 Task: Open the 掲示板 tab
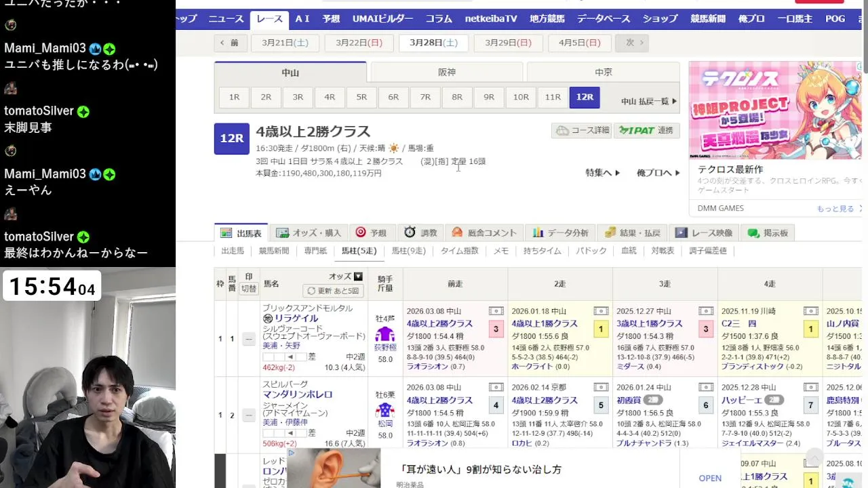(768, 232)
